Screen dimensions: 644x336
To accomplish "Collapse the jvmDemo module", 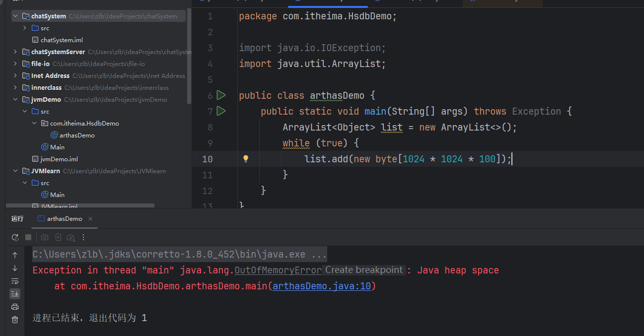I will 15,100.
